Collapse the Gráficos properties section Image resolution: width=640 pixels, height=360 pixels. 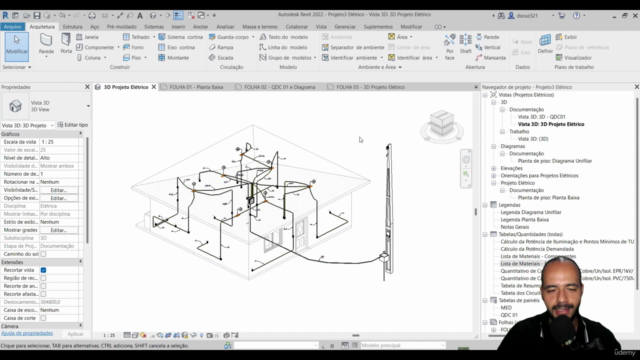point(80,134)
